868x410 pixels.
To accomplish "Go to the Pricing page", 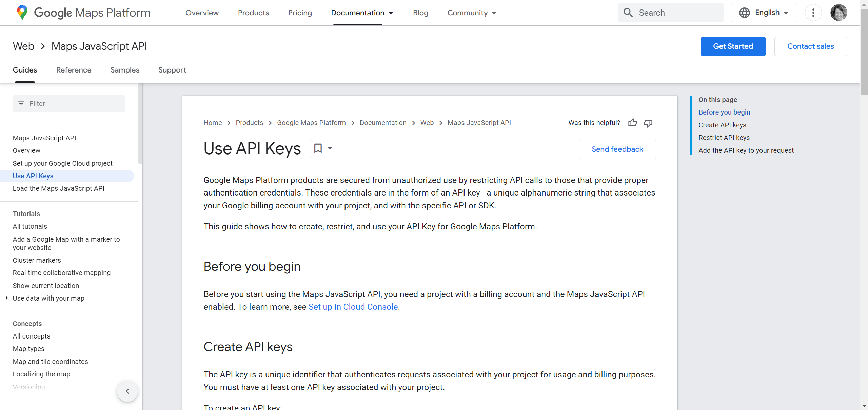I will 300,13.
